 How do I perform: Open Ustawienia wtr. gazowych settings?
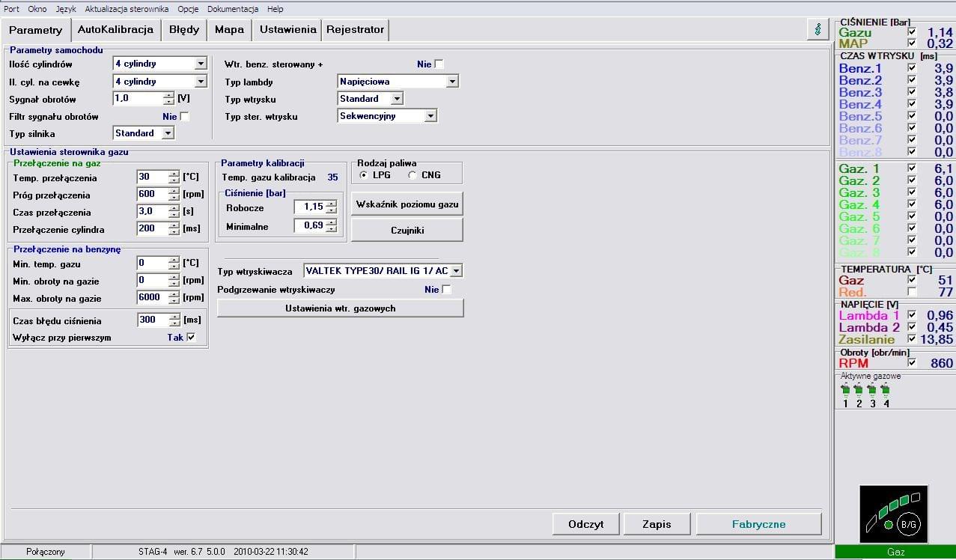tap(340, 308)
